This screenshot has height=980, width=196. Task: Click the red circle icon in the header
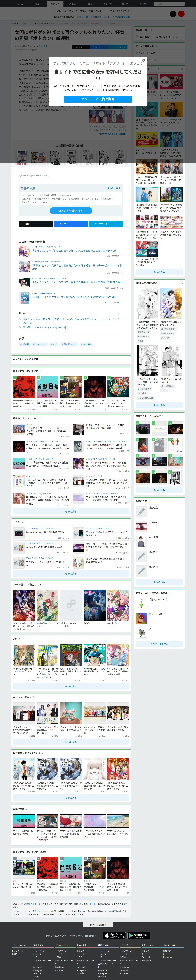(x=181, y=14)
